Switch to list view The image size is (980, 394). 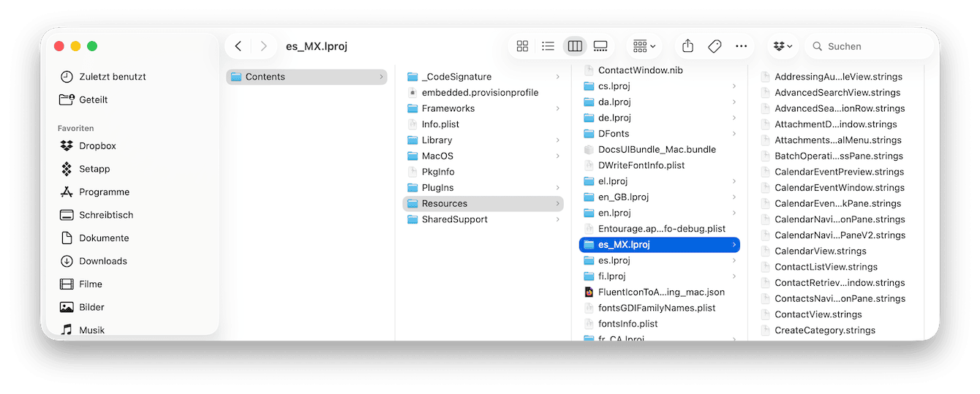click(x=548, y=46)
